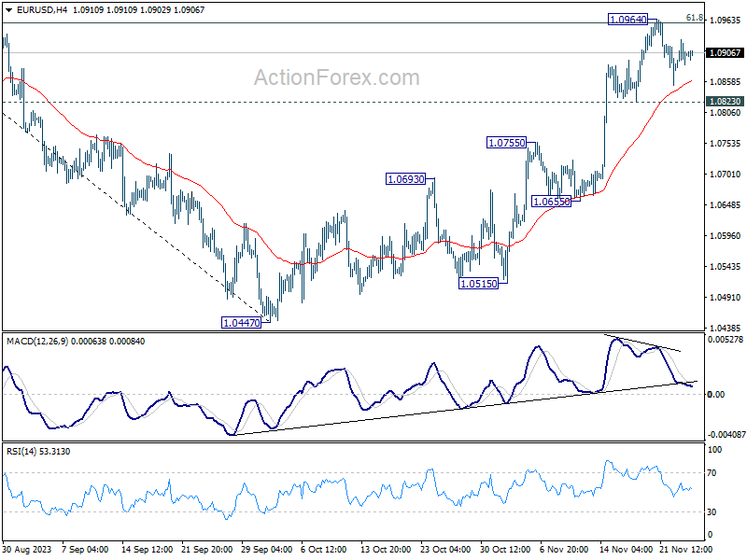This screenshot has height=560, width=747.
Task: Select the 1.07550 price label
Action: 506,143
